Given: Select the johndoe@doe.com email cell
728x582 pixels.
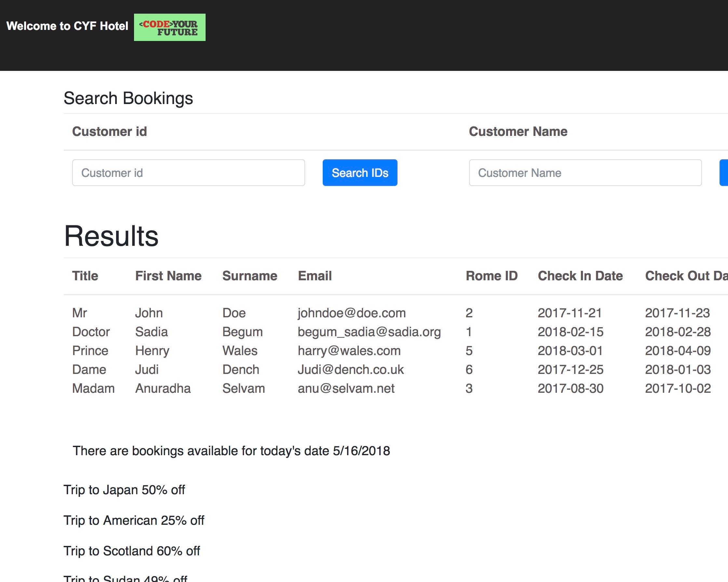Looking at the screenshot, I should coord(352,313).
